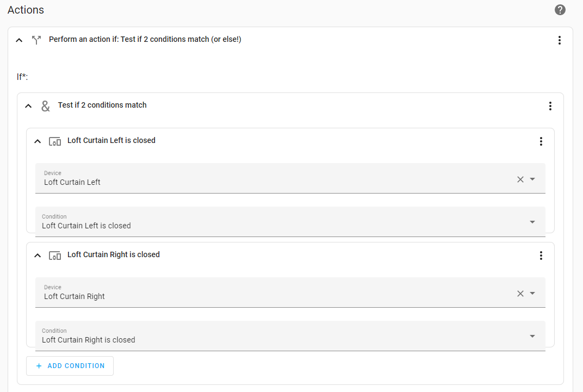Click the ampersand icon for the AND condition
Screen dimensions: 583x392
point(46,106)
